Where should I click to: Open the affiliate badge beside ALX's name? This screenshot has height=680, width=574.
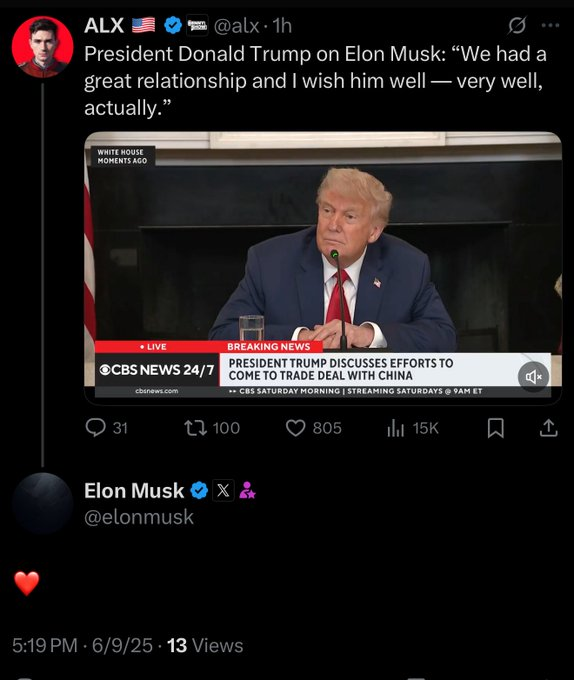click(197, 26)
